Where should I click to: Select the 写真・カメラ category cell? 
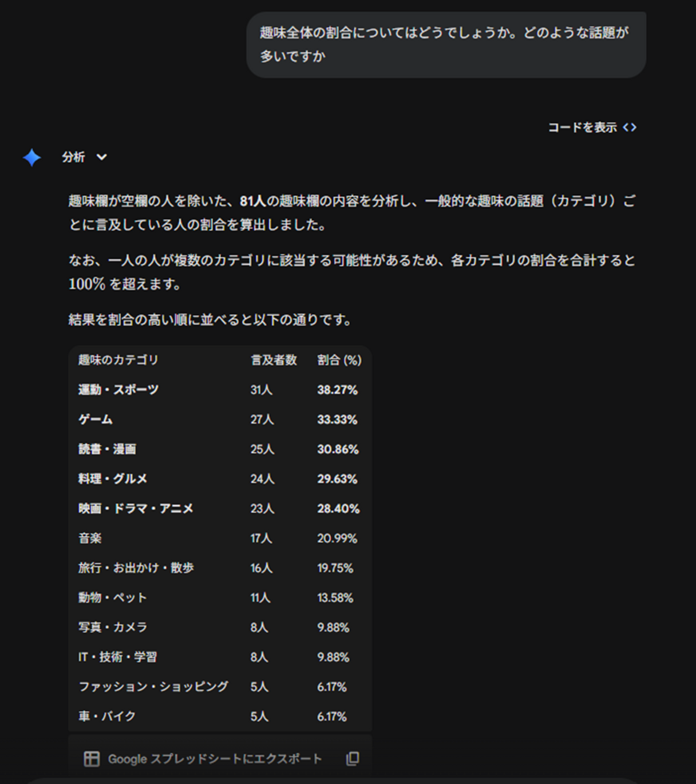(x=113, y=627)
